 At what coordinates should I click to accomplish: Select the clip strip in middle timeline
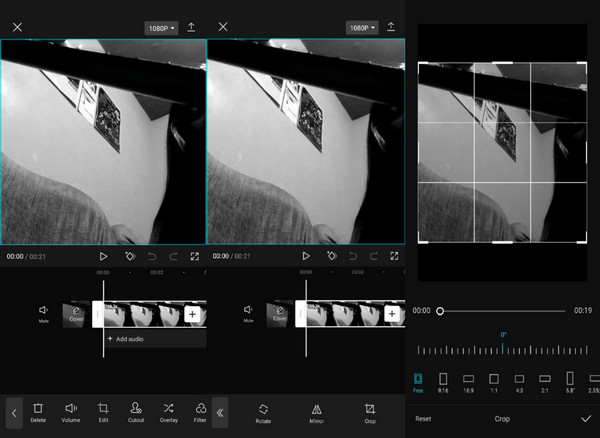[x=356, y=314]
